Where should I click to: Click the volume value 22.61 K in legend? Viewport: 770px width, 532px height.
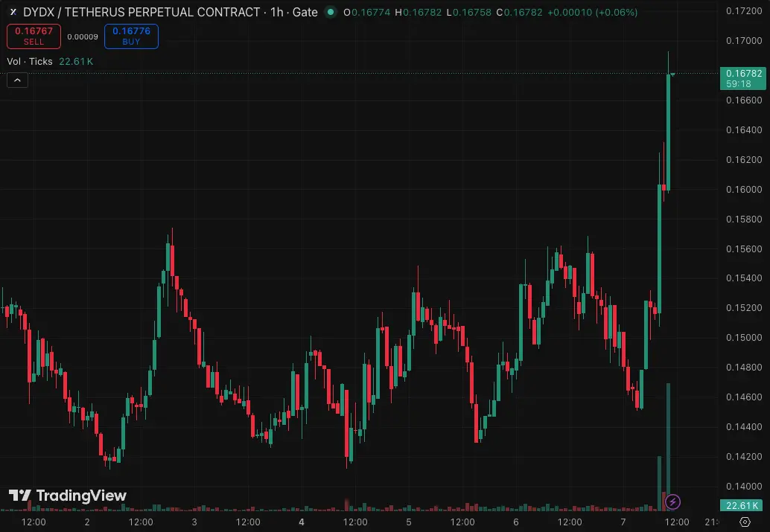[x=76, y=61]
